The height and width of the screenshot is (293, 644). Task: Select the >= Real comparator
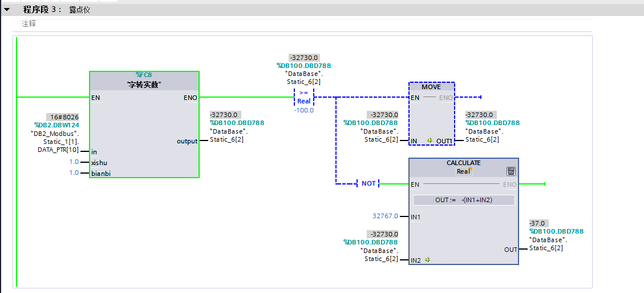coord(304,97)
